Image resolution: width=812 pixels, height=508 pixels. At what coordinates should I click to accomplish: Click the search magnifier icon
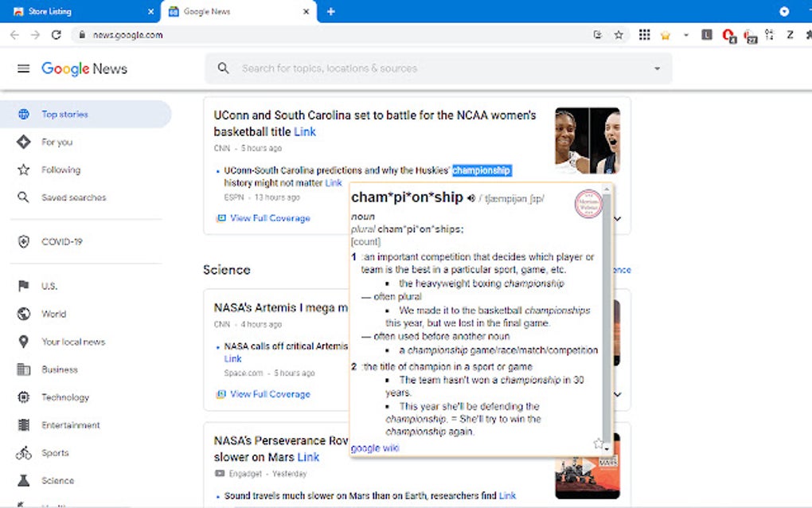(x=223, y=68)
